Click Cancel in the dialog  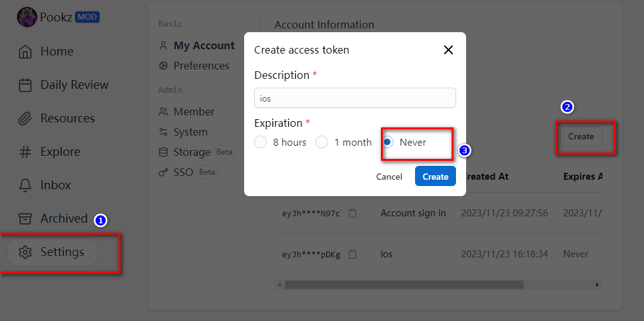[x=389, y=177]
